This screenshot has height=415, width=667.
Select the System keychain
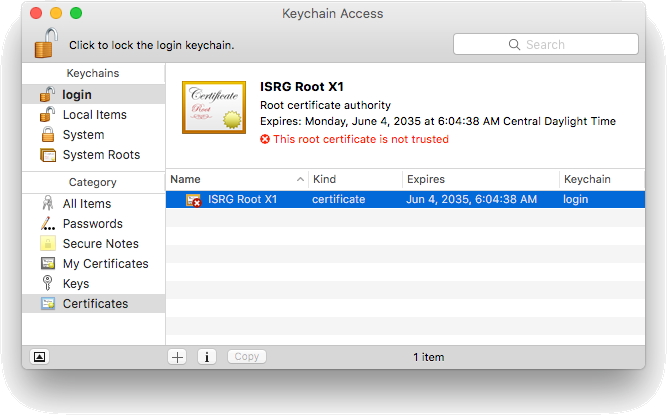click(x=94, y=134)
